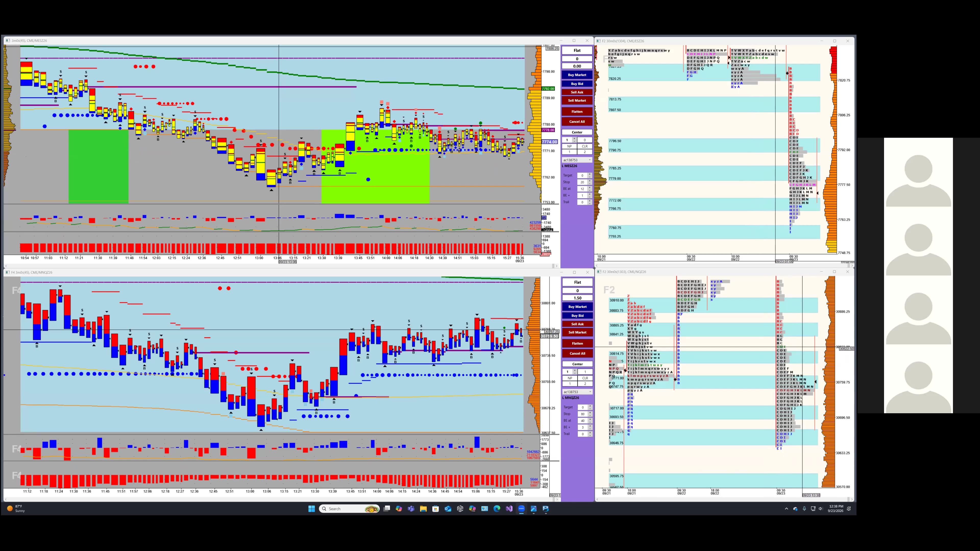The width and height of the screenshot is (980, 551).
Task: Click the BE at field showing 40
Action: pyautogui.click(x=583, y=421)
